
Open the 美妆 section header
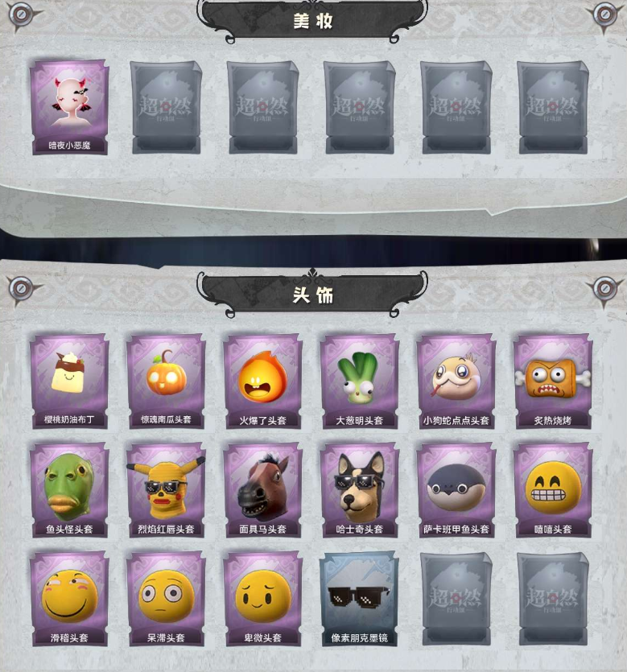coord(312,21)
